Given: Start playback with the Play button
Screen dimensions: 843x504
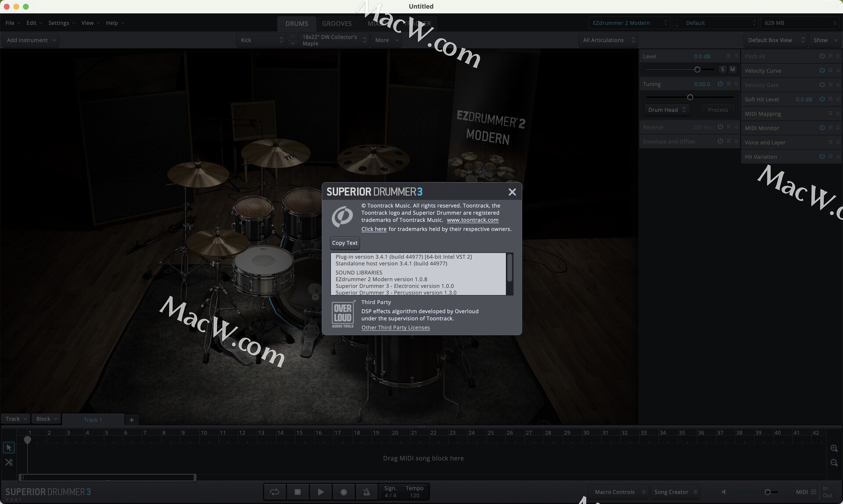Looking at the screenshot, I should click(321, 492).
